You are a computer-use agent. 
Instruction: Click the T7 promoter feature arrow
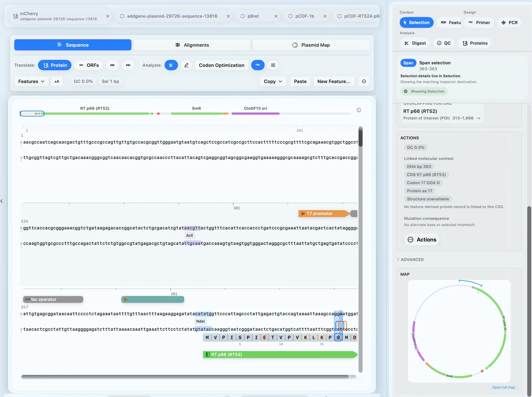click(x=324, y=214)
